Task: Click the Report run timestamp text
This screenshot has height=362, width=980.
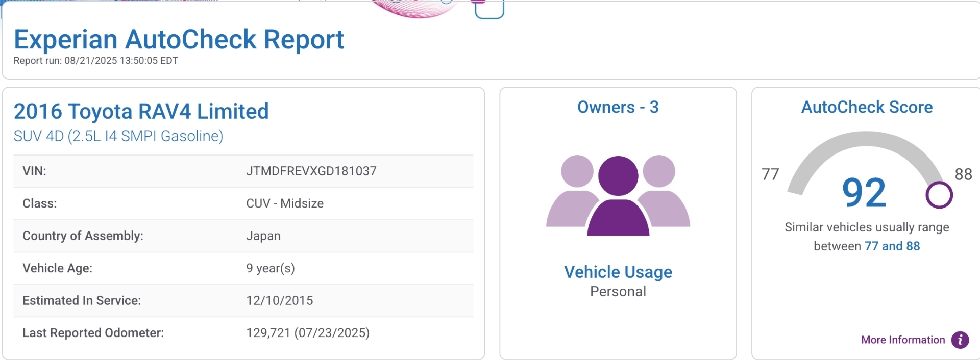Action: [x=95, y=61]
